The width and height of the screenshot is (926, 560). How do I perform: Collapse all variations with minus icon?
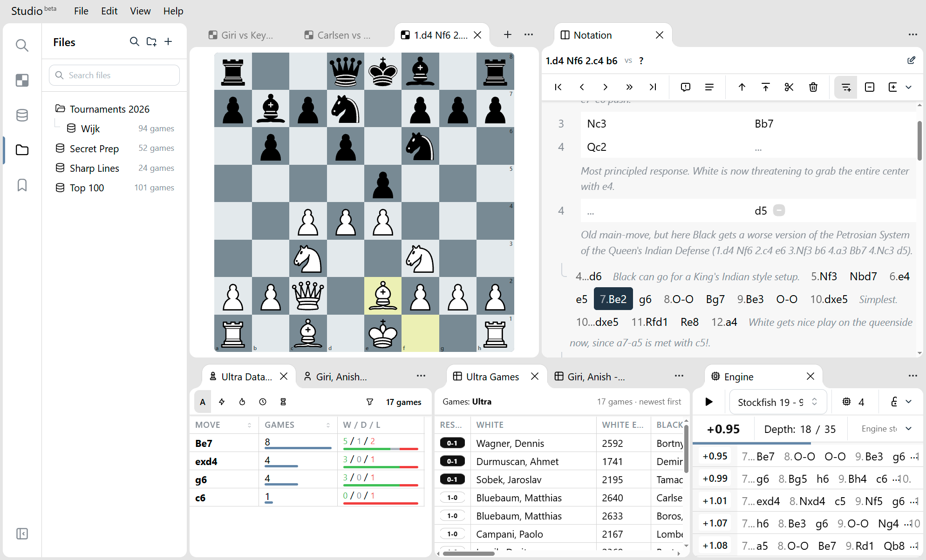870,87
